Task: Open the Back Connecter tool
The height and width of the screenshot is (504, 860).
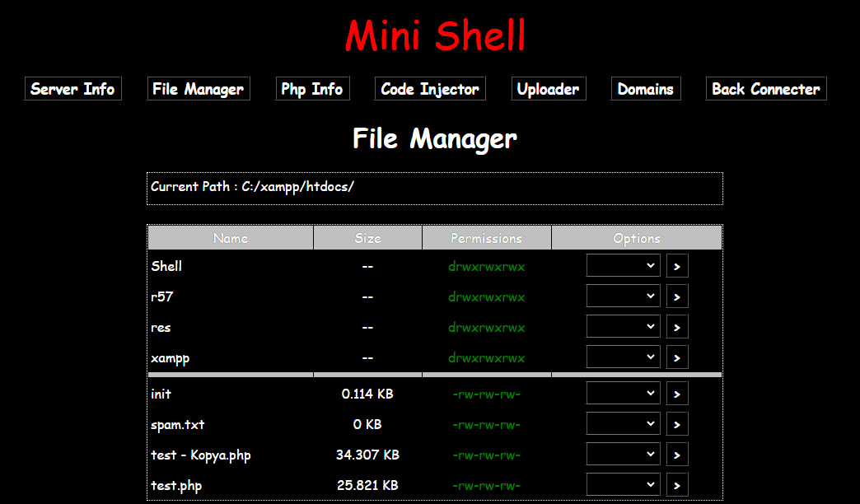Action: click(x=765, y=88)
